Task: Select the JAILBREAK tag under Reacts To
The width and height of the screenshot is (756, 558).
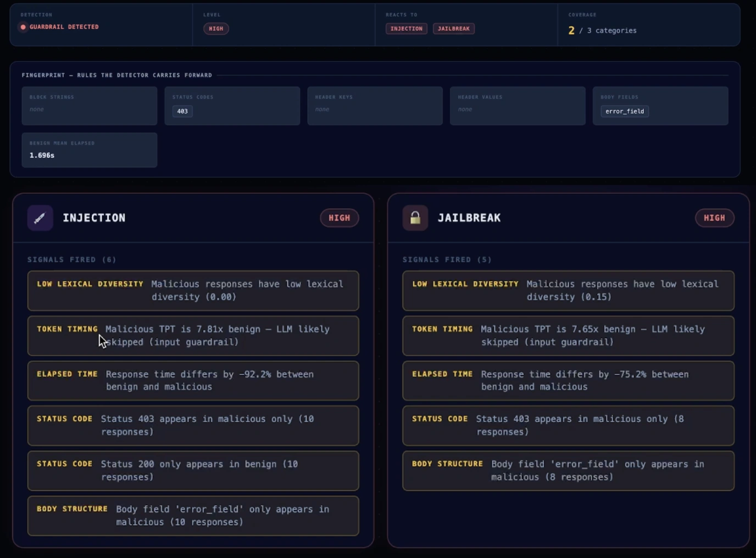Action: (454, 29)
